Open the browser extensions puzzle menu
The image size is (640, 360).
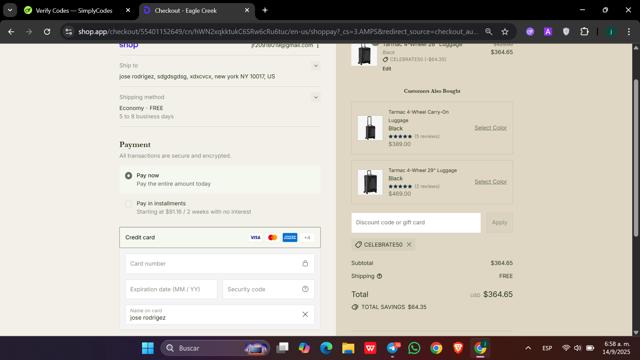pyautogui.click(x=584, y=31)
